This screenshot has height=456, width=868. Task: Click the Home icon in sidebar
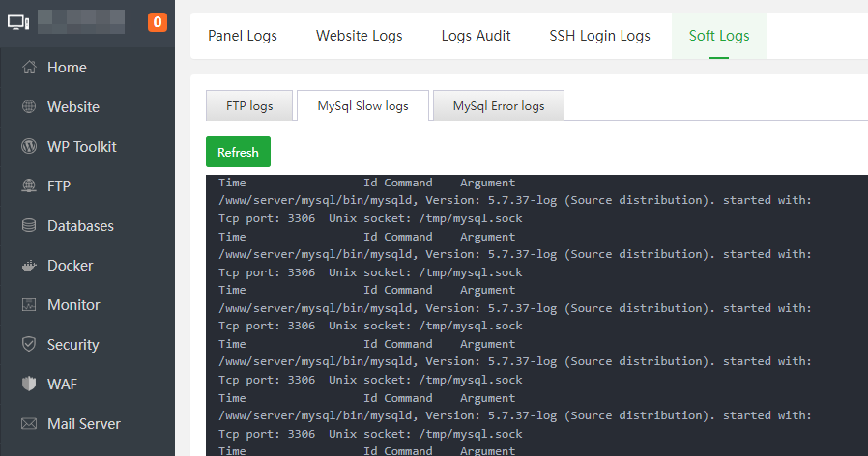point(29,68)
